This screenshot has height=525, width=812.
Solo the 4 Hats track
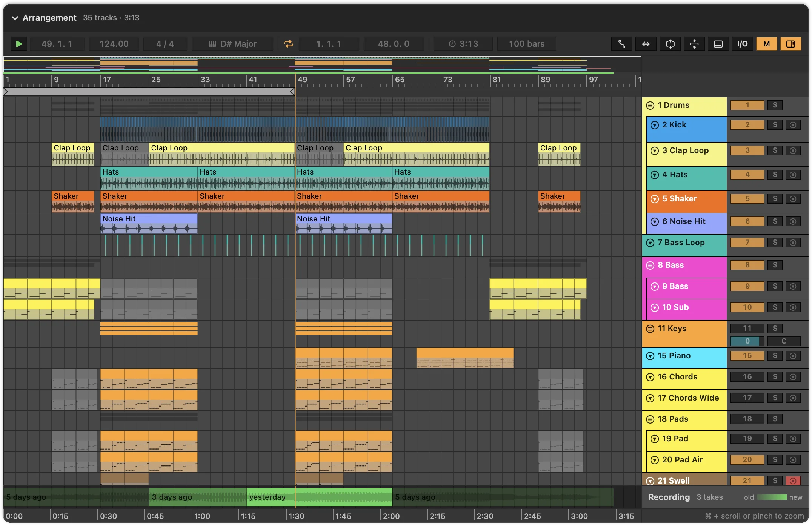tap(775, 175)
